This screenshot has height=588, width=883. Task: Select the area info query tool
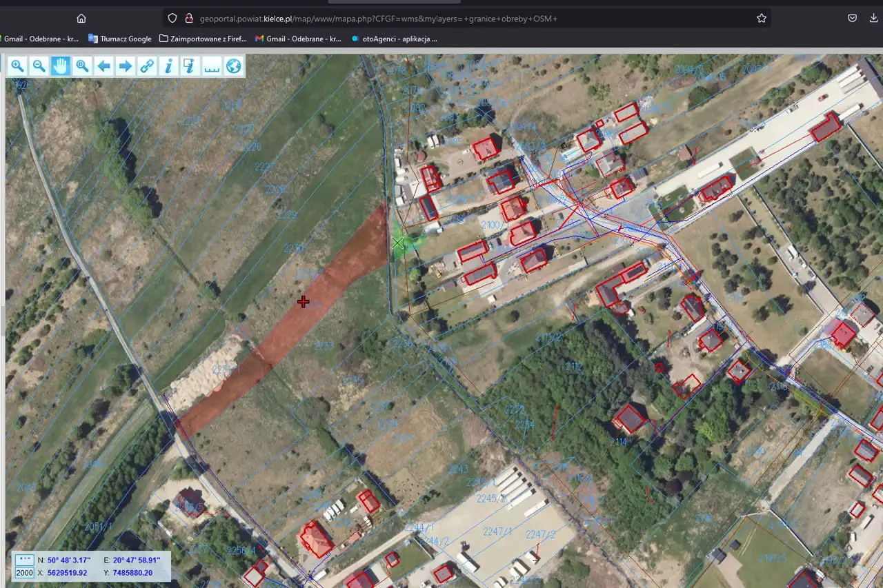click(x=190, y=66)
